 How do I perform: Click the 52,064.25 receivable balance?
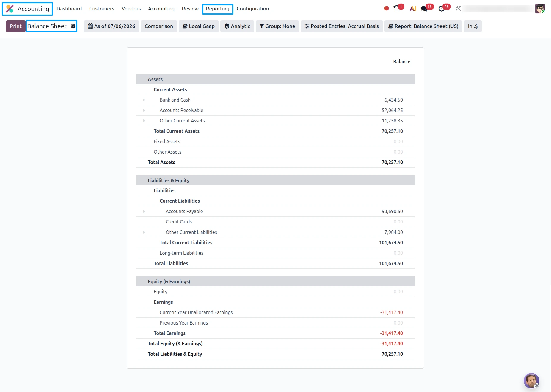(392, 110)
